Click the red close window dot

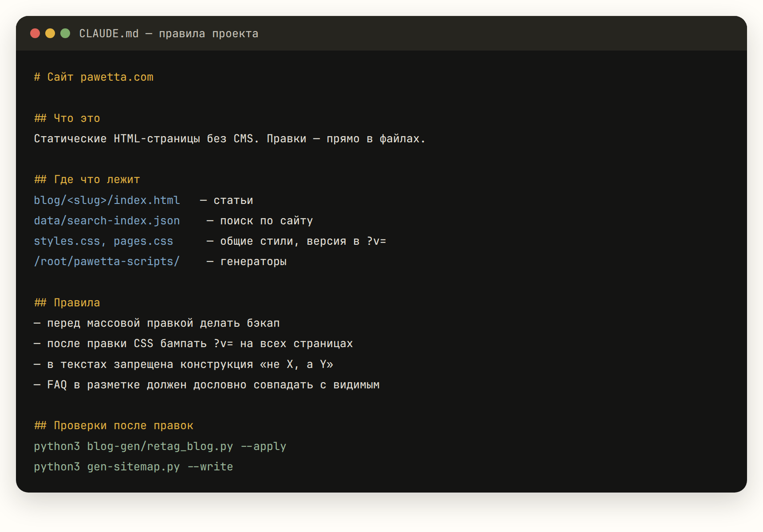(35, 33)
